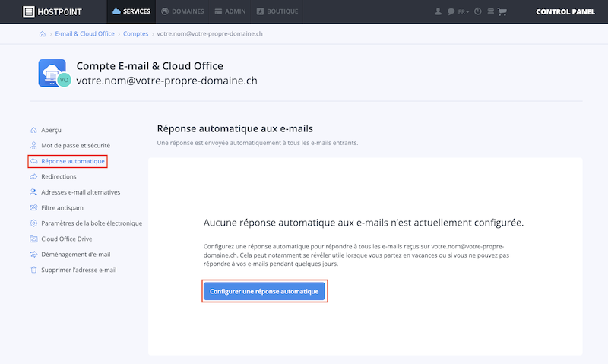Click the Mot de passe person icon
This screenshot has height=364, width=608.
[33, 146]
